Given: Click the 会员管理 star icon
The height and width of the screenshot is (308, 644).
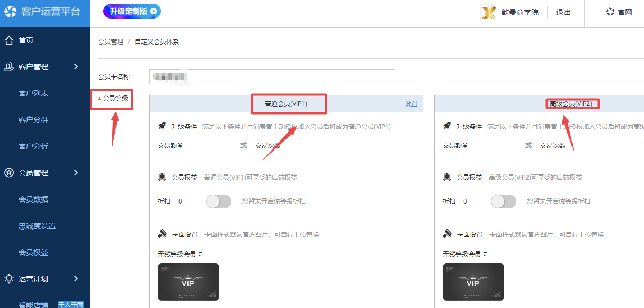Looking at the screenshot, I should point(9,173).
